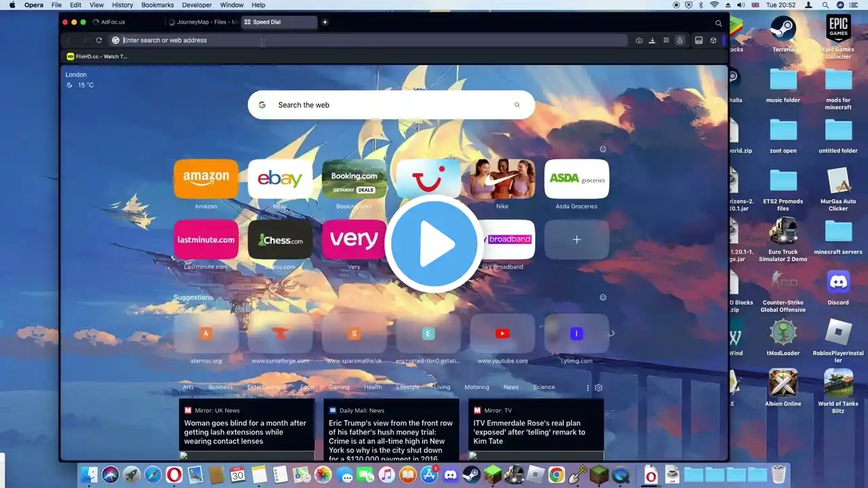Play the video with center button

coord(434,244)
